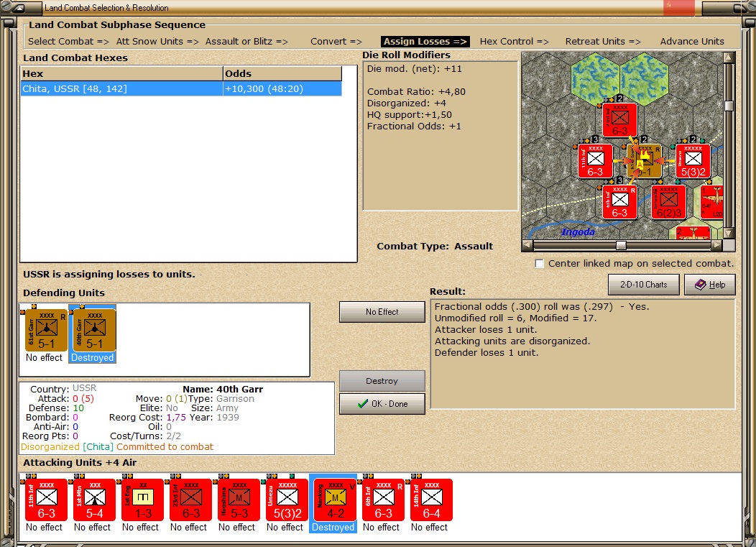Click the Odds column header

[x=282, y=74]
